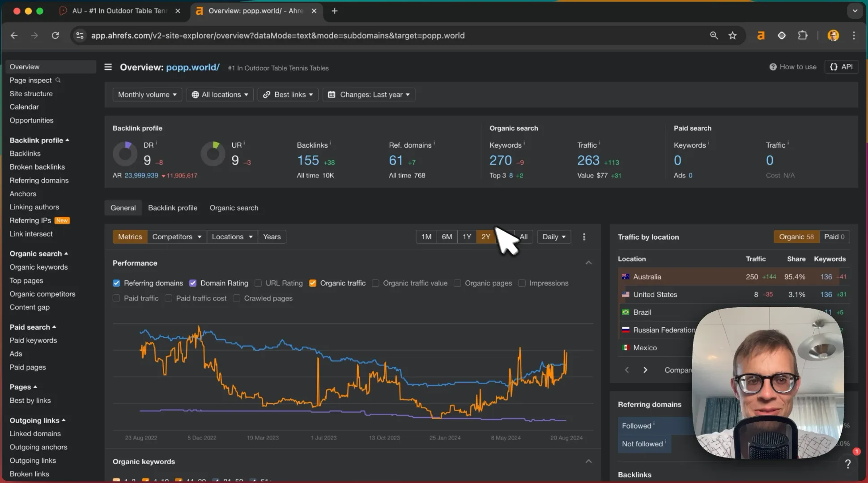Uncheck the Domain Rating checkbox
Viewport: 868px width, 483px height.
click(x=193, y=283)
